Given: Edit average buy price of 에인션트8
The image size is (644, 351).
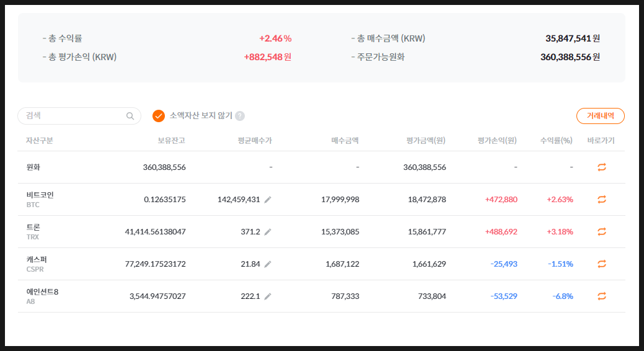Looking at the screenshot, I should click(268, 296).
